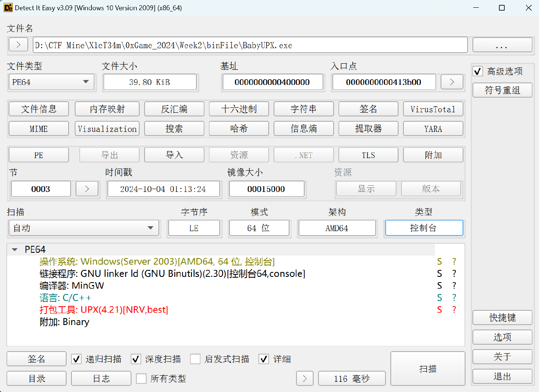The width and height of the screenshot is (539, 392).
Task: Enable 启发式扫描 (heuristic scan)
Action: [x=195, y=359]
